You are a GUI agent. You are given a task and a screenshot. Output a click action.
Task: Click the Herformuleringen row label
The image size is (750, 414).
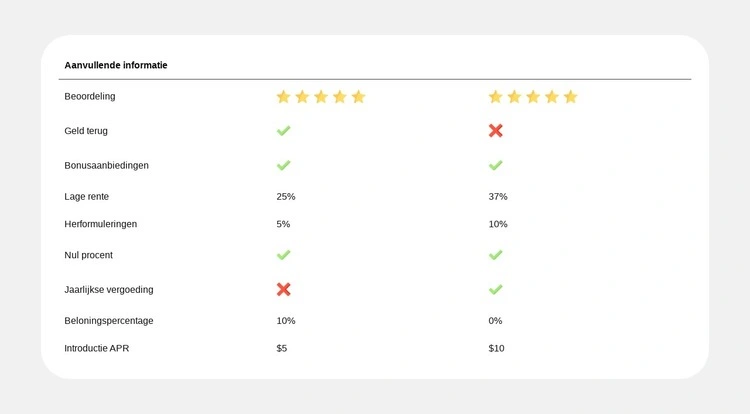coord(101,224)
